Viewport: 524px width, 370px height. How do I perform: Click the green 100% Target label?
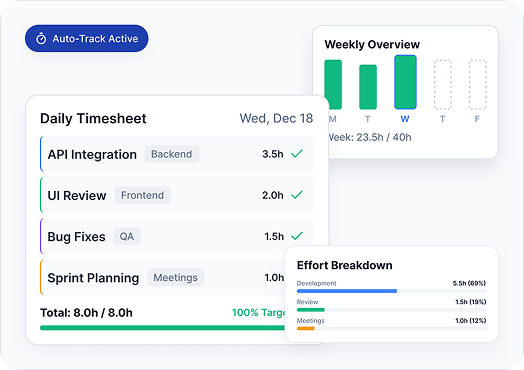tap(258, 313)
